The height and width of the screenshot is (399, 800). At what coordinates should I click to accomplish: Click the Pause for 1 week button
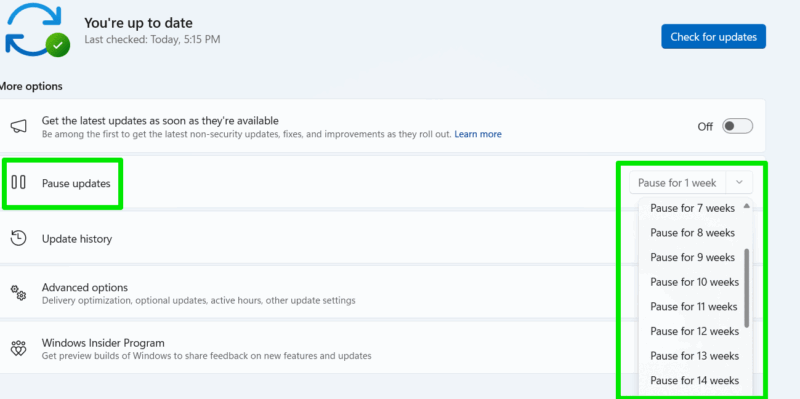[x=677, y=183]
